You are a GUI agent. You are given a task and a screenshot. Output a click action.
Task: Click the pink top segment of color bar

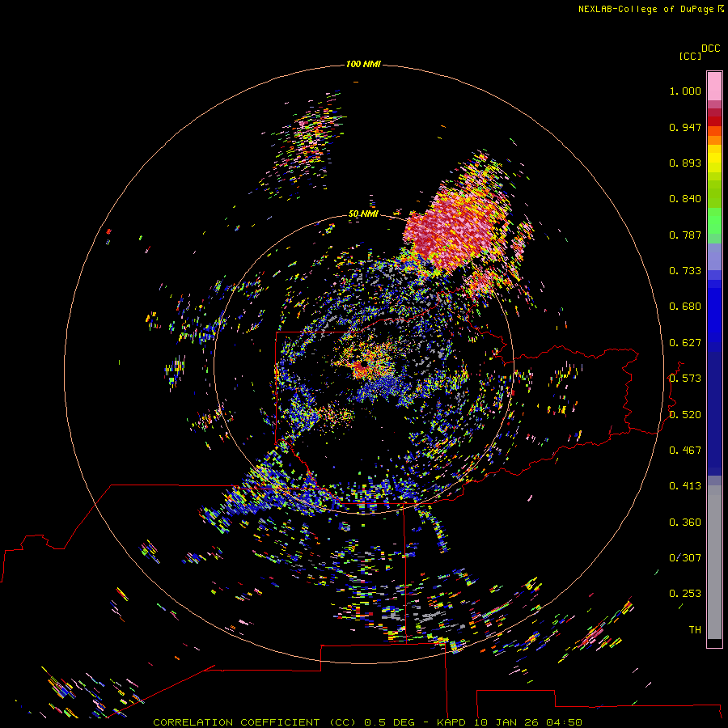714,87
